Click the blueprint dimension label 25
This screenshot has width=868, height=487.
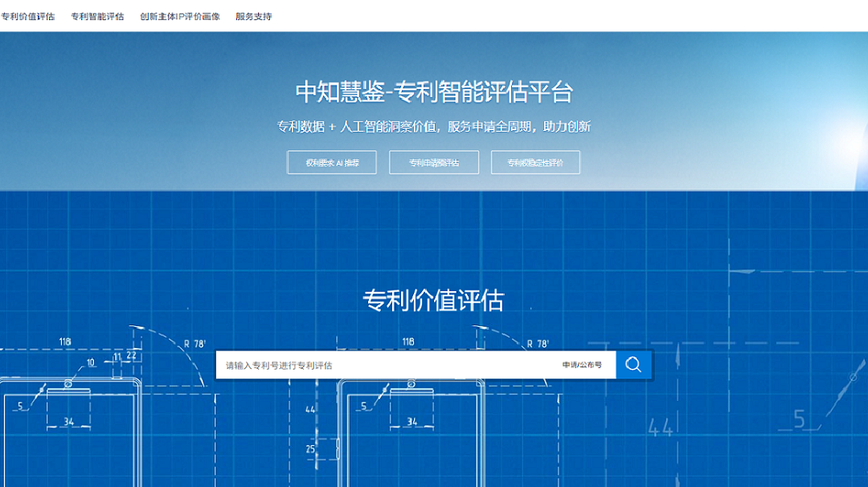pos(310,449)
